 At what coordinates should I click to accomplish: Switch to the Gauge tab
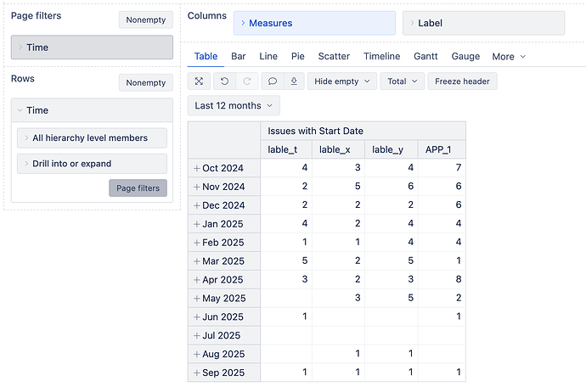pyautogui.click(x=465, y=56)
